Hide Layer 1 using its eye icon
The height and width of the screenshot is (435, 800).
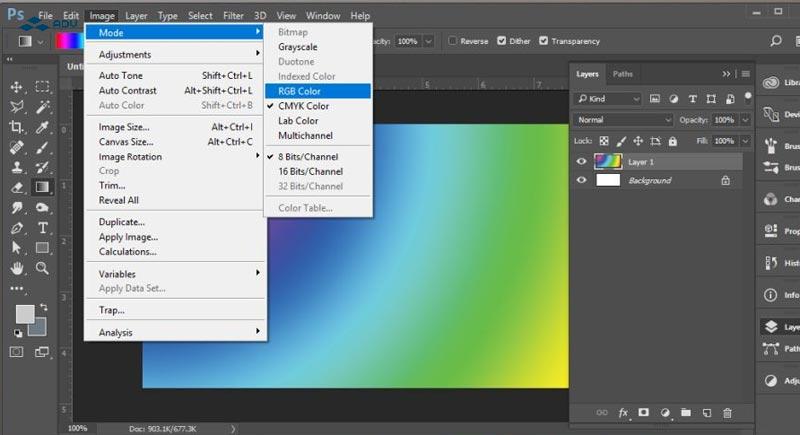(582, 161)
